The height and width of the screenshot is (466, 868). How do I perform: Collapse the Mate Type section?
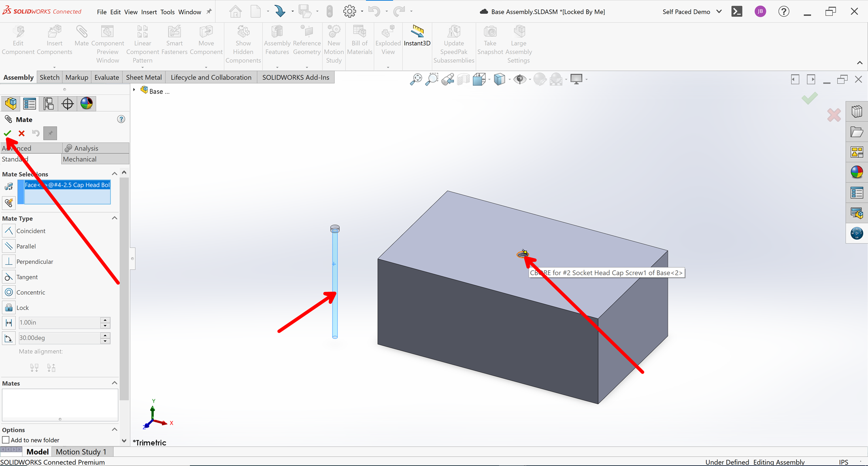click(x=115, y=218)
